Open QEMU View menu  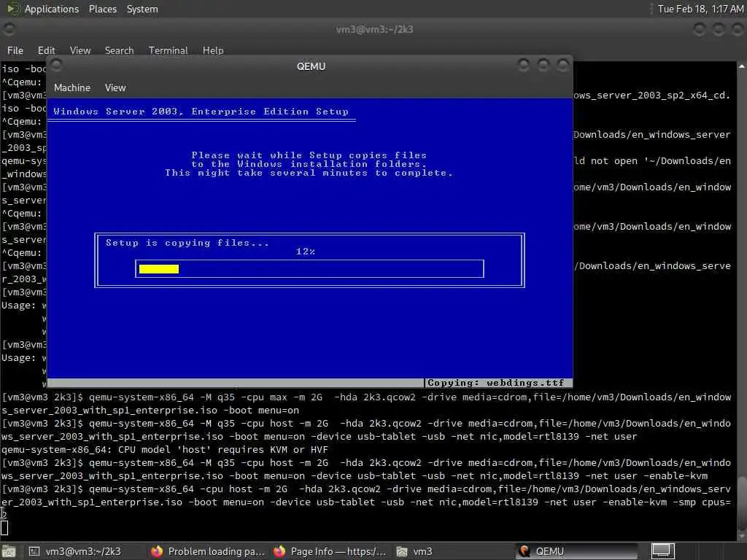pyautogui.click(x=115, y=87)
